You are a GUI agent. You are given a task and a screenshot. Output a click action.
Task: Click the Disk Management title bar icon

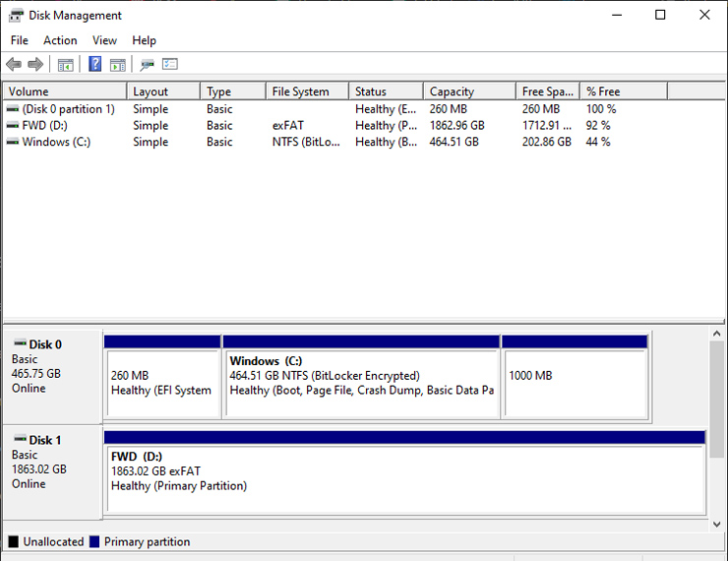[x=16, y=16]
